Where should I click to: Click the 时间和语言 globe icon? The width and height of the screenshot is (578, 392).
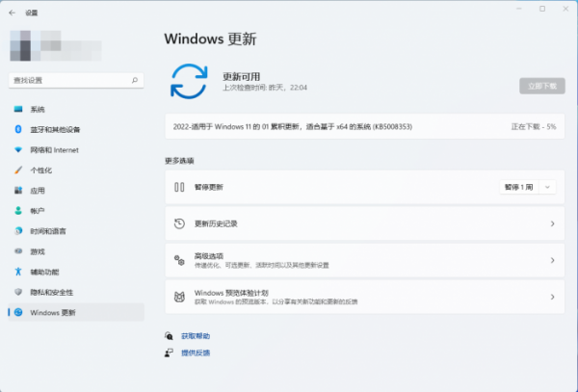[18, 231]
